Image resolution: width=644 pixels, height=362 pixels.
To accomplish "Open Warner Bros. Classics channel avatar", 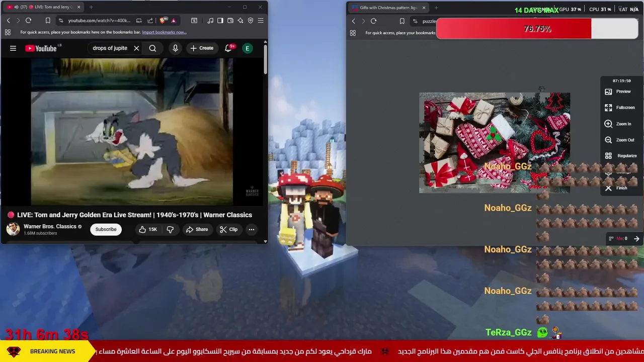I will (13, 229).
